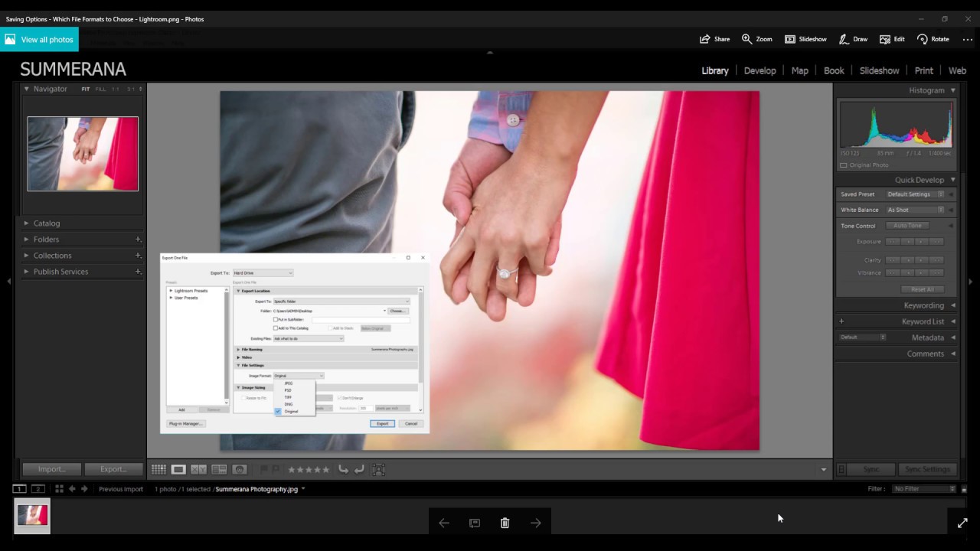Click Cancel in the export dialog
The image size is (980, 551).
411,423
